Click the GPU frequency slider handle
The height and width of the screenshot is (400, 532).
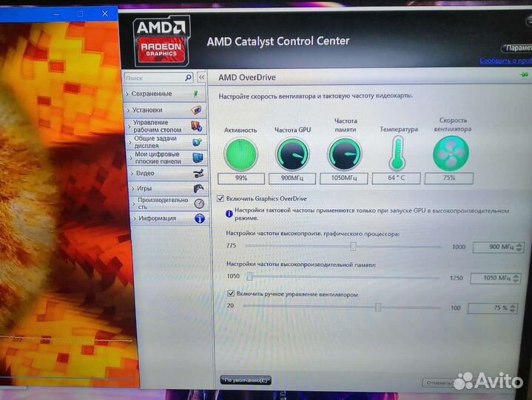(x=353, y=246)
